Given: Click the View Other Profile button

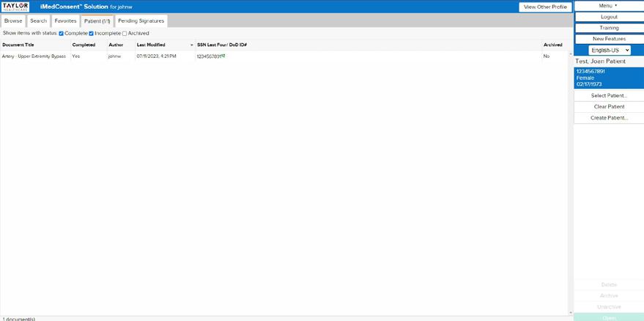Looking at the screenshot, I should point(545,7).
